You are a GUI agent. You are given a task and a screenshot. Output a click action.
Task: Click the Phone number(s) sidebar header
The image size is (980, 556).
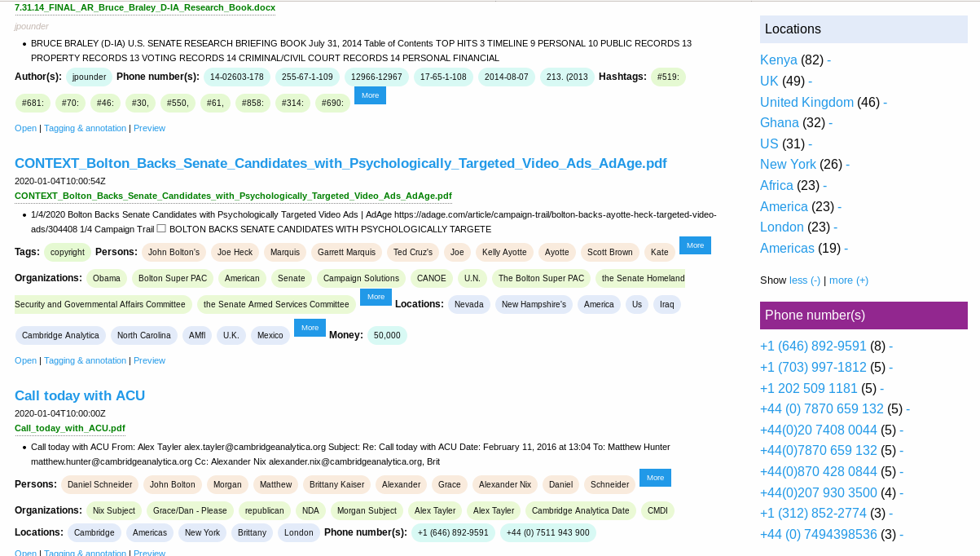coord(864,316)
